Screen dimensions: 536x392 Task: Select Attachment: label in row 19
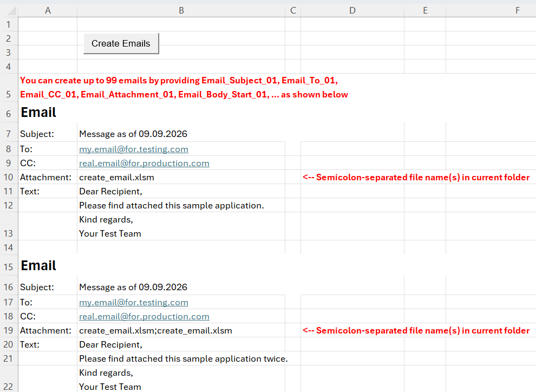pyautogui.click(x=45, y=330)
